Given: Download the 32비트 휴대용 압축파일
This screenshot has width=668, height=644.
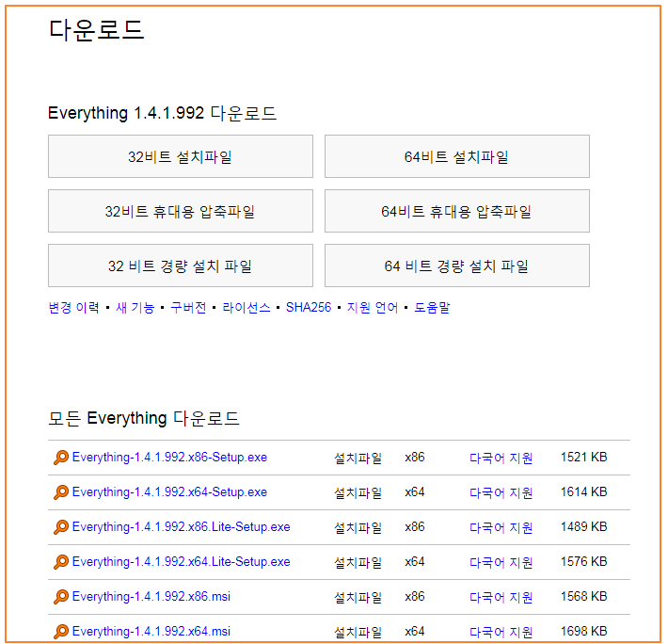Looking at the screenshot, I should pos(181,211).
